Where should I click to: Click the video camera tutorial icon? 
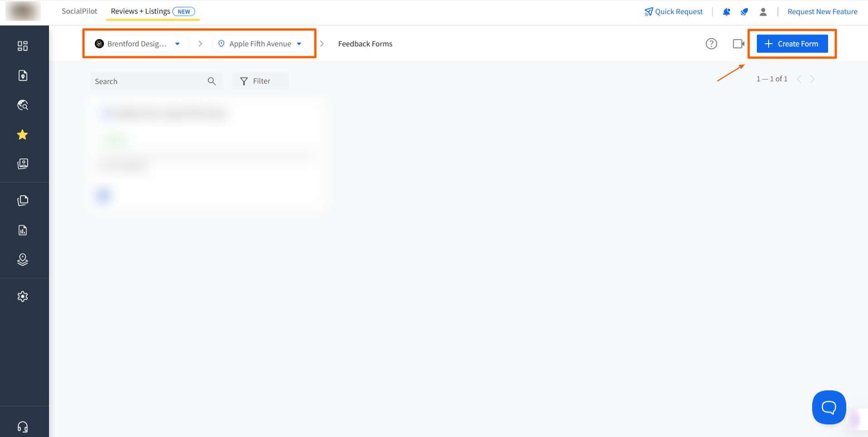click(739, 44)
